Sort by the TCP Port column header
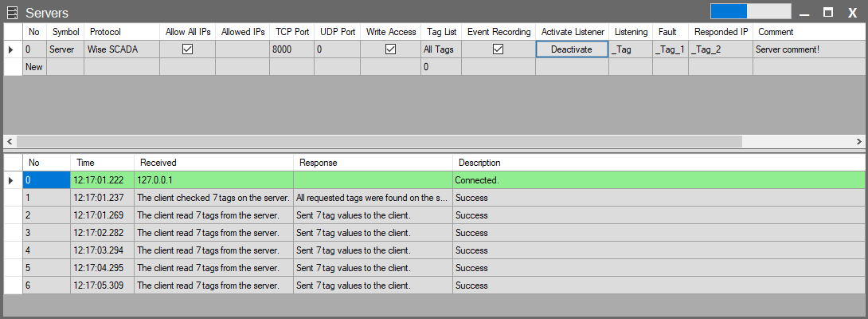Viewport: 868px width, 319px height. click(291, 32)
